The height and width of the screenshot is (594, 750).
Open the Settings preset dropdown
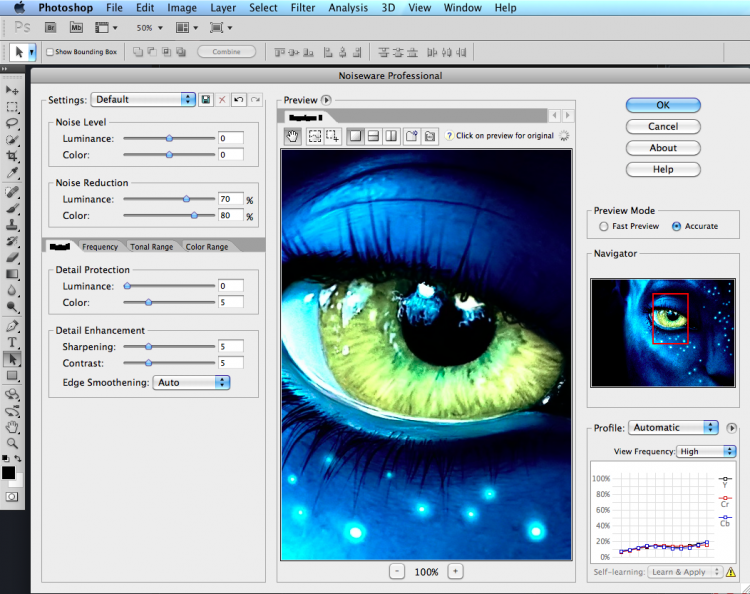143,100
